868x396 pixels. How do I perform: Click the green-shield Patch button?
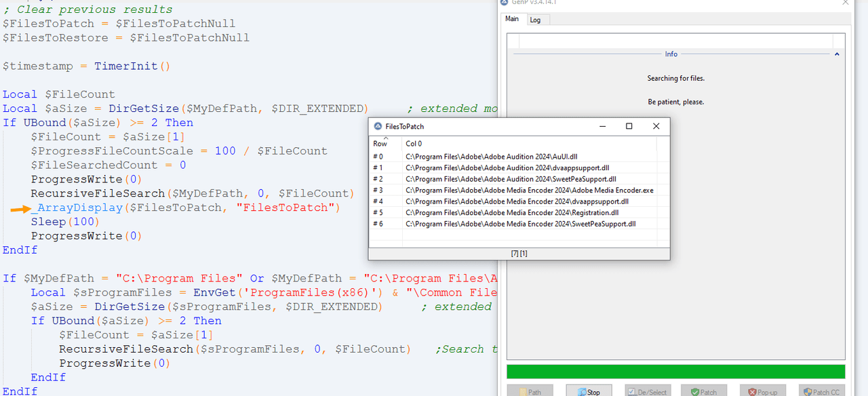pyautogui.click(x=705, y=391)
